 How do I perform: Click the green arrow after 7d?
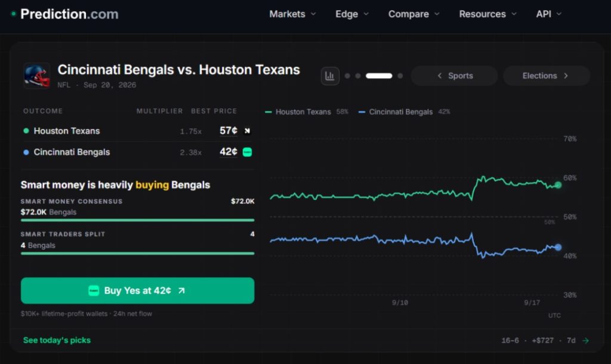pos(585,341)
